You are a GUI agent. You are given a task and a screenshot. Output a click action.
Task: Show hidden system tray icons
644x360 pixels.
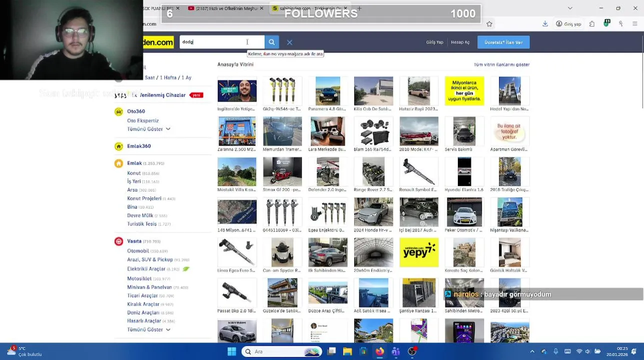coord(532,351)
